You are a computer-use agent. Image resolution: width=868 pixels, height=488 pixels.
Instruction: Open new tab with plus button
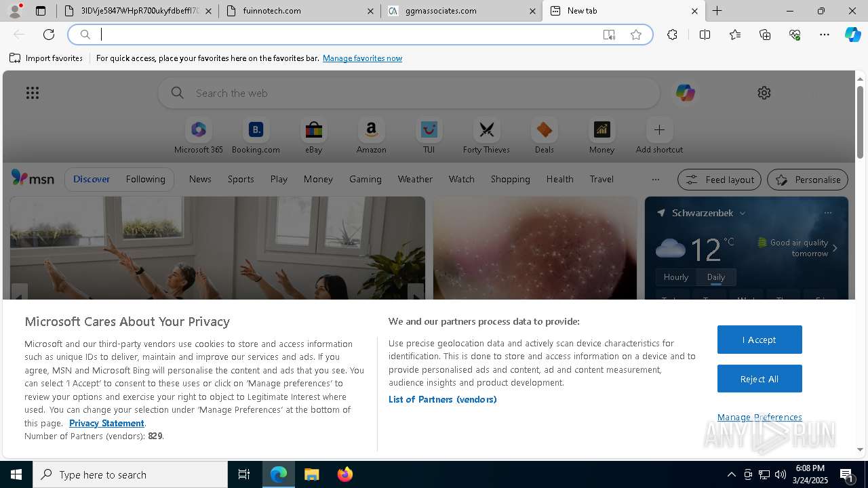click(717, 11)
